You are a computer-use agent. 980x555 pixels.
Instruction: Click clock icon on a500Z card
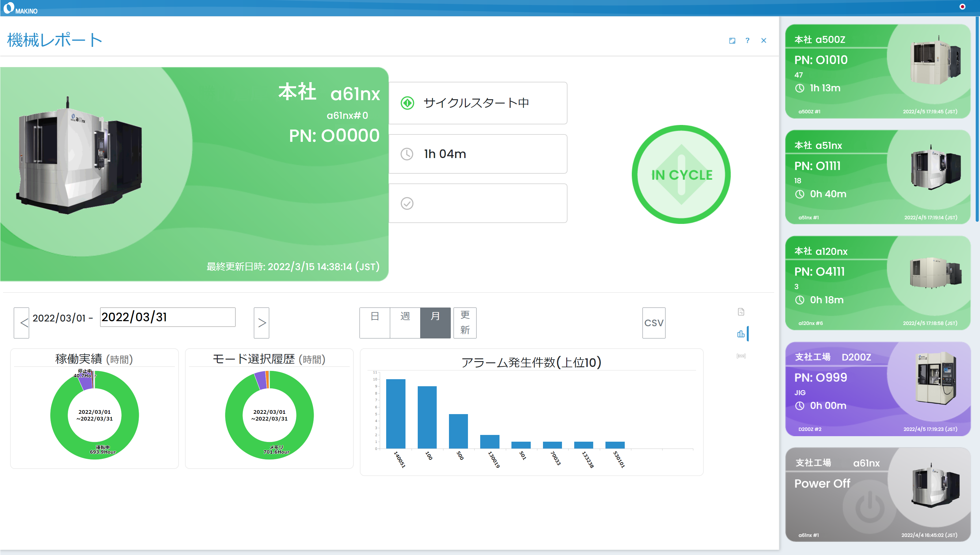coord(800,89)
